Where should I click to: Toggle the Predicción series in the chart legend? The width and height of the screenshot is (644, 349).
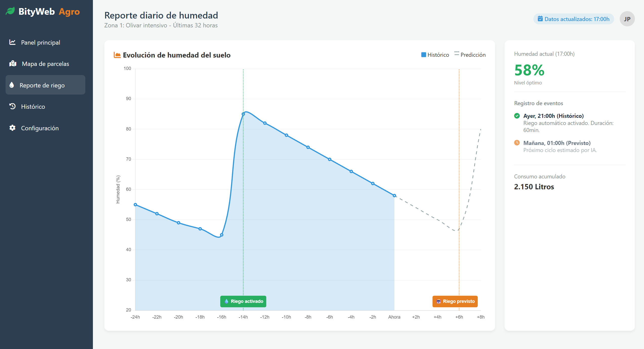click(x=470, y=54)
